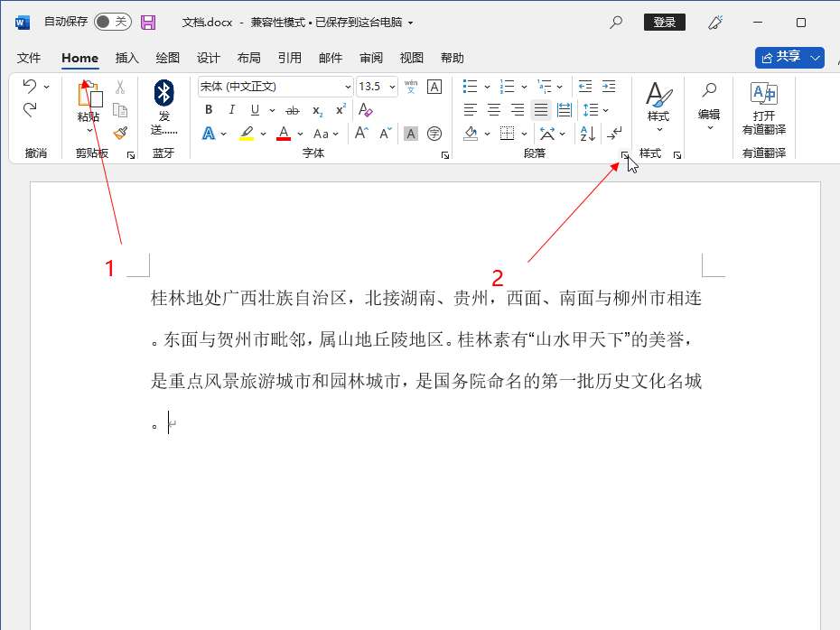Switch to the 插入 tab

click(127, 58)
